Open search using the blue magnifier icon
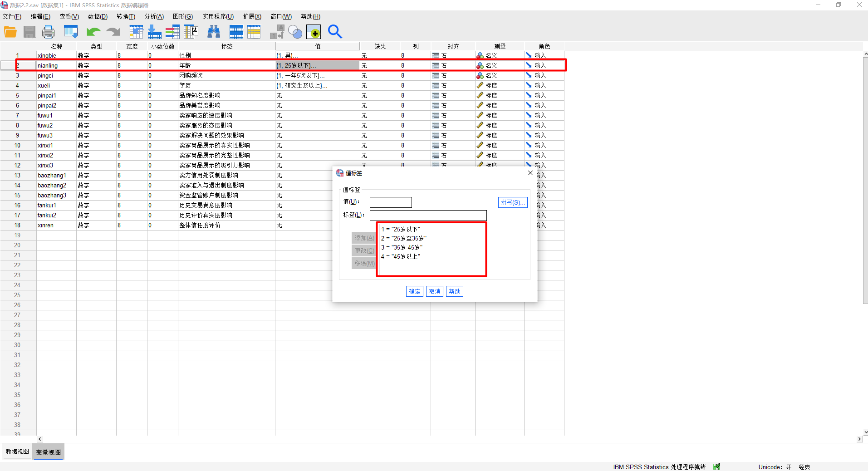 (335, 32)
